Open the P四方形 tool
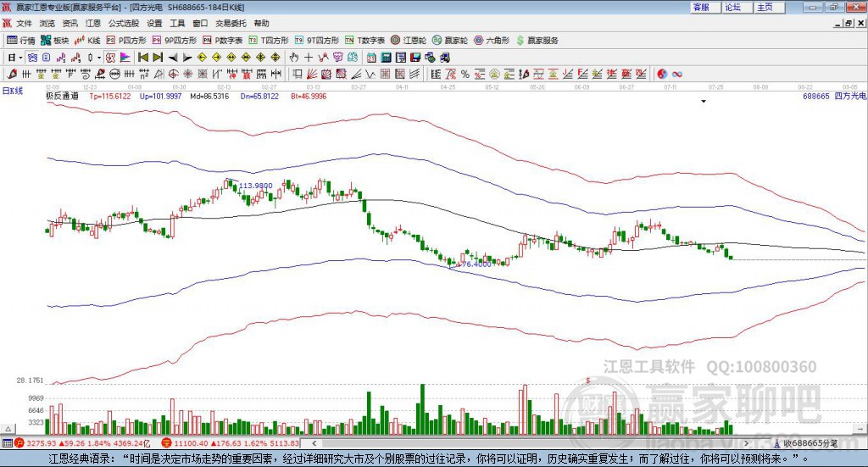Image resolution: width=868 pixels, height=467 pixels. point(126,41)
